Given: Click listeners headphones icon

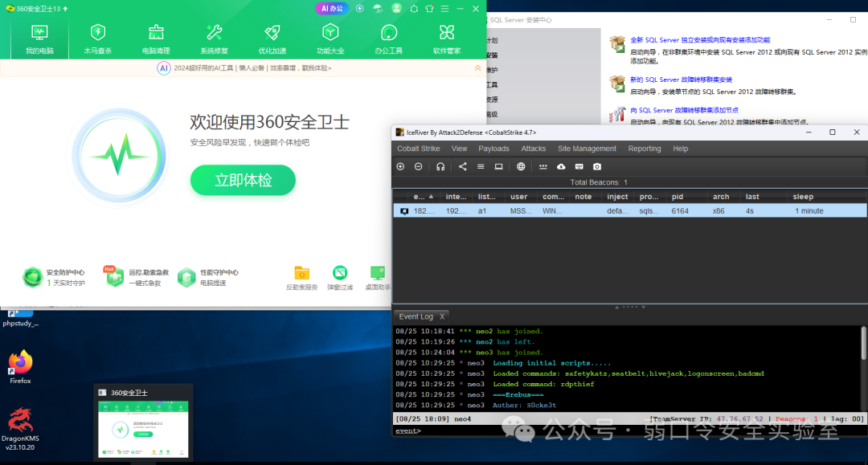Looking at the screenshot, I should click(x=440, y=166).
